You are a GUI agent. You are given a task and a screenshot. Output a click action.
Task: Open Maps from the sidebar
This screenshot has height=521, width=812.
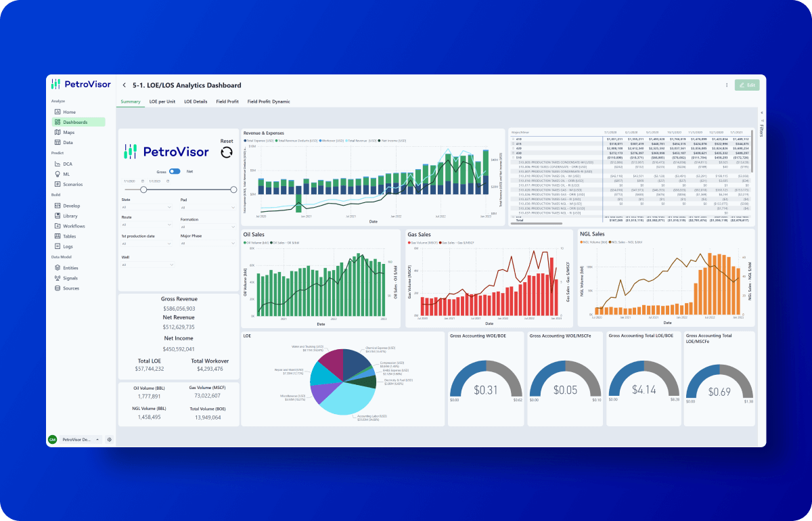coord(68,133)
